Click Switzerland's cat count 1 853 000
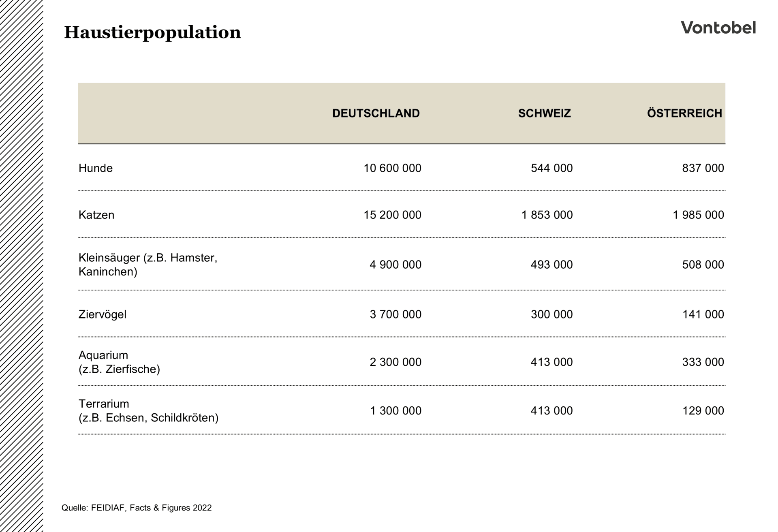 click(547, 215)
